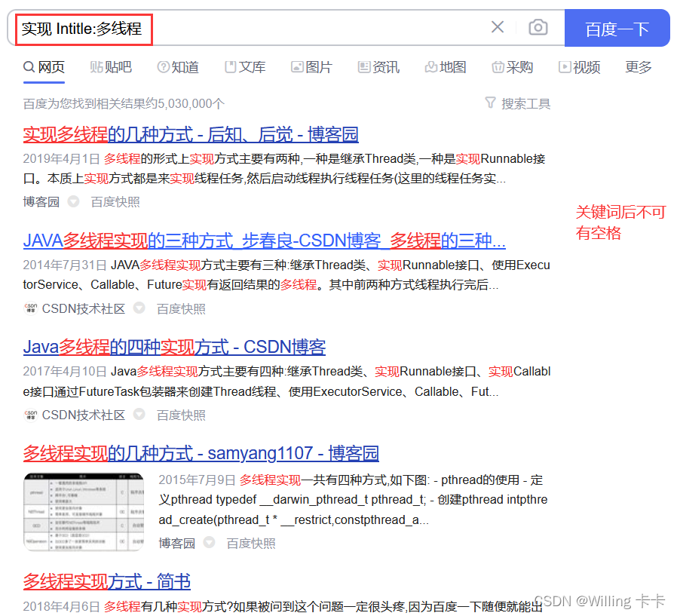Clear the search box with the X icon
The image size is (677, 616).
click(498, 27)
